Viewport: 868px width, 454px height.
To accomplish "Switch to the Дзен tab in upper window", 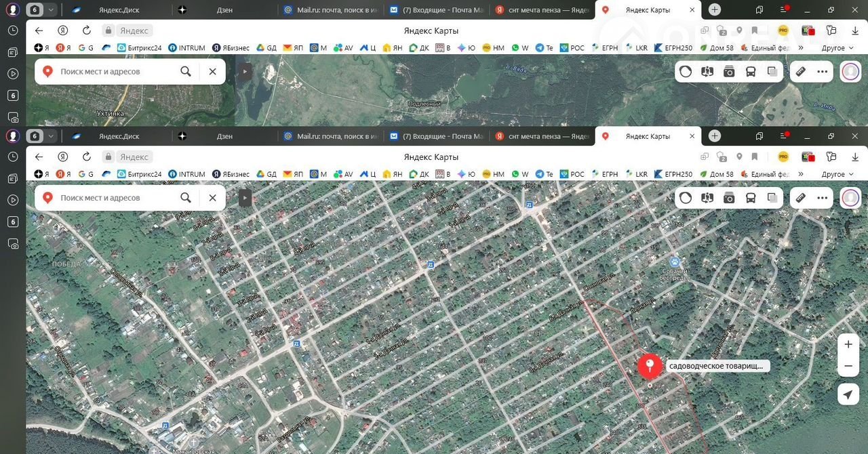I will point(224,10).
